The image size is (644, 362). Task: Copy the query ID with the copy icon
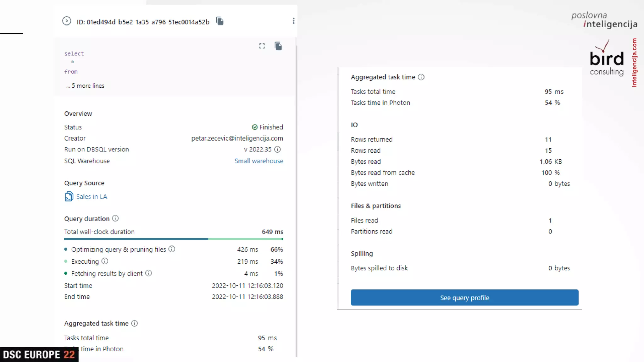(x=220, y=21)
